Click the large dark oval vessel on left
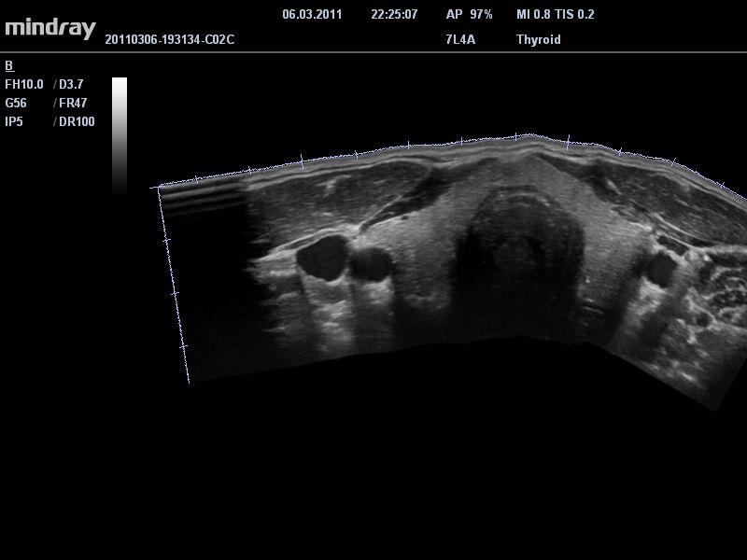Image resolution: width=747 pixels, height=560 pixels. [x=321, y=258]
